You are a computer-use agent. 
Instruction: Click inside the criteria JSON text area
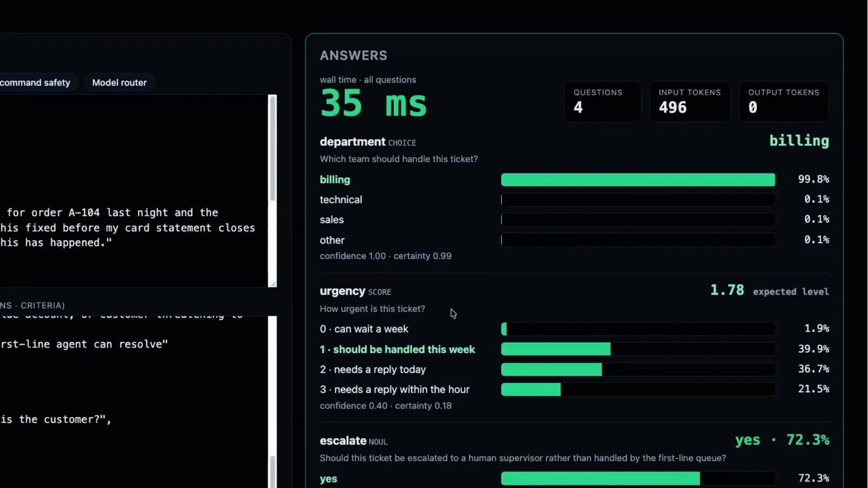tap(134, 401)
